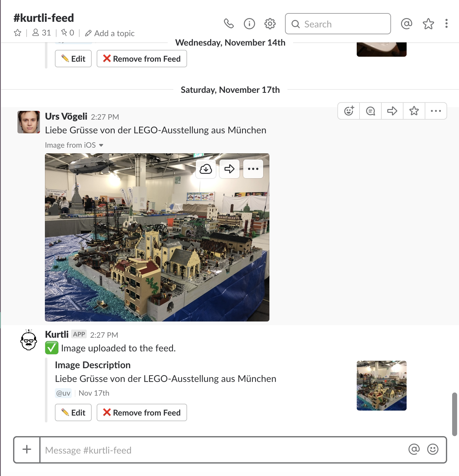459x476 pixels.
Task: Collapse the Image from iOS preview
Action: pos(101,145)
